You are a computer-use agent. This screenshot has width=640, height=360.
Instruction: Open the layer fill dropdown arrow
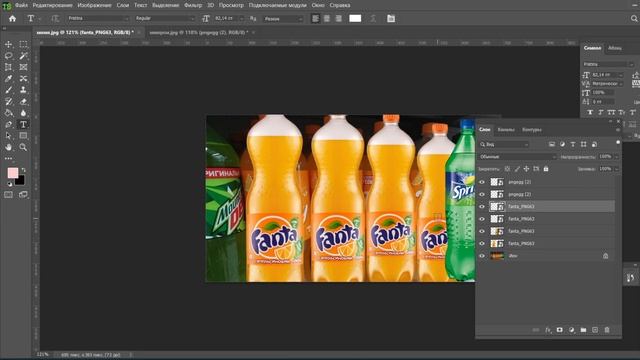(616, 169)
